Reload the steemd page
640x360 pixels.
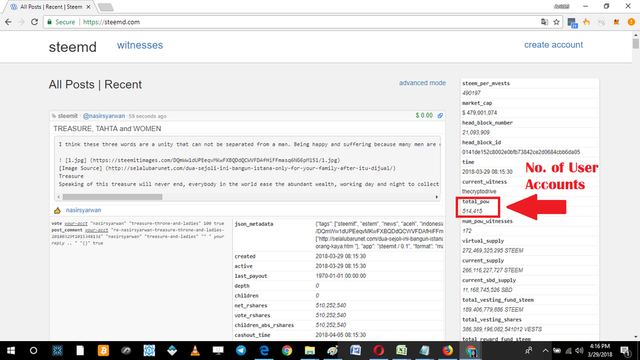click(34, 22)
